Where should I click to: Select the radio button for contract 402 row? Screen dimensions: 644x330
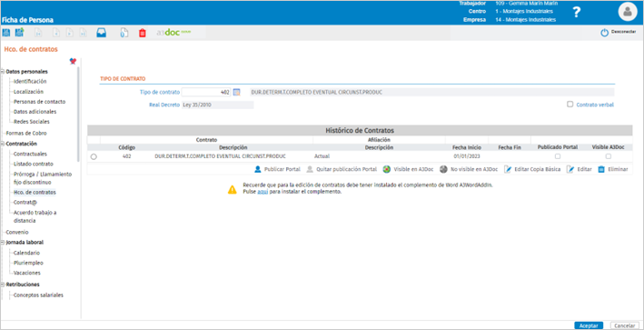(x=94, y=156)
